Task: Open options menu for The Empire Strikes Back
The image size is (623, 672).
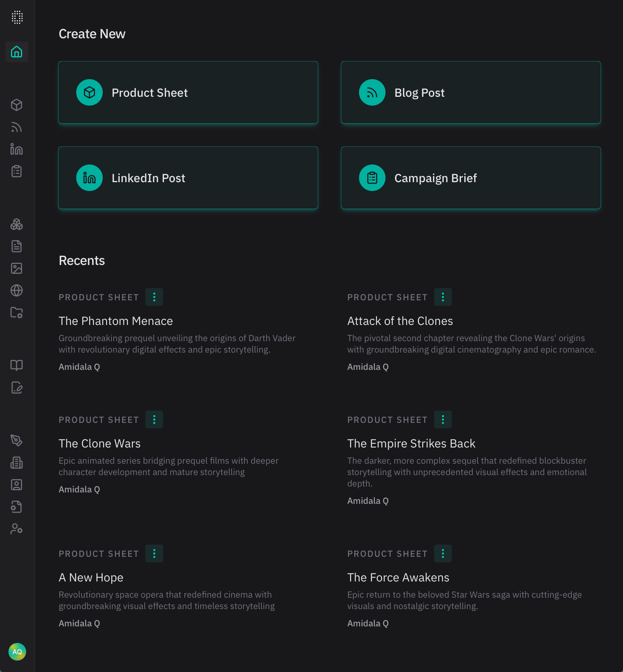Action: [x=443, y=420]
